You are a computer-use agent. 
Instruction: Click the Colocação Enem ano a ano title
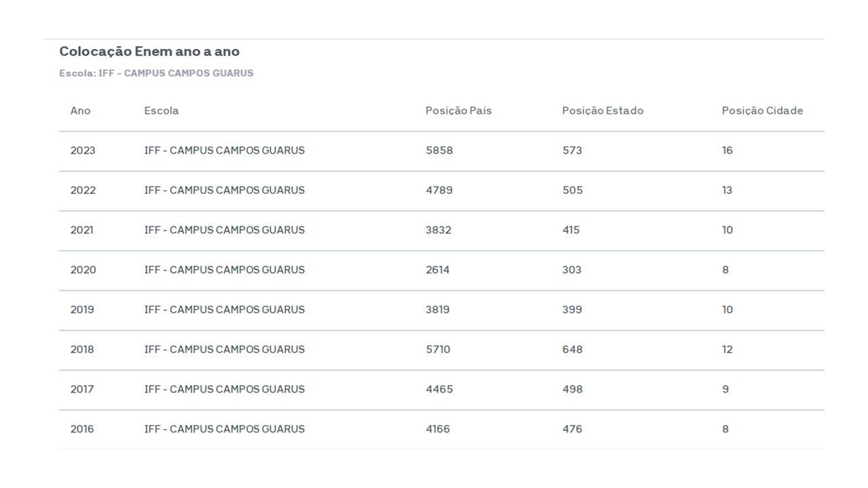149,52
